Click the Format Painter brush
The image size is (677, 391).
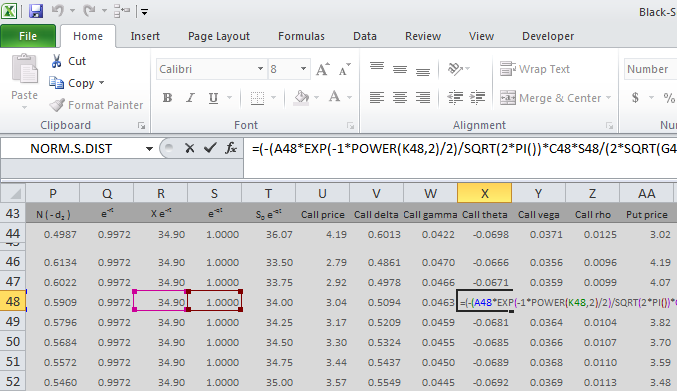[57, 104]
